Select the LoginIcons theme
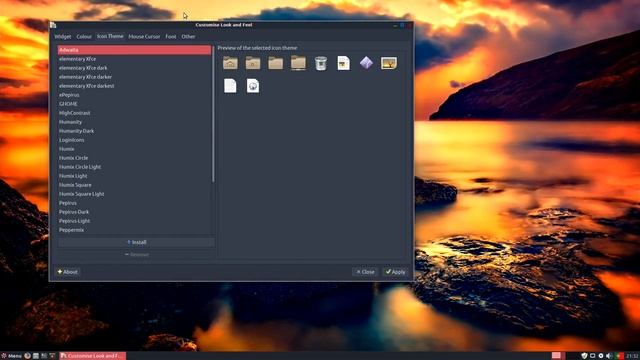Screen dimensions: 640x360 135,140
